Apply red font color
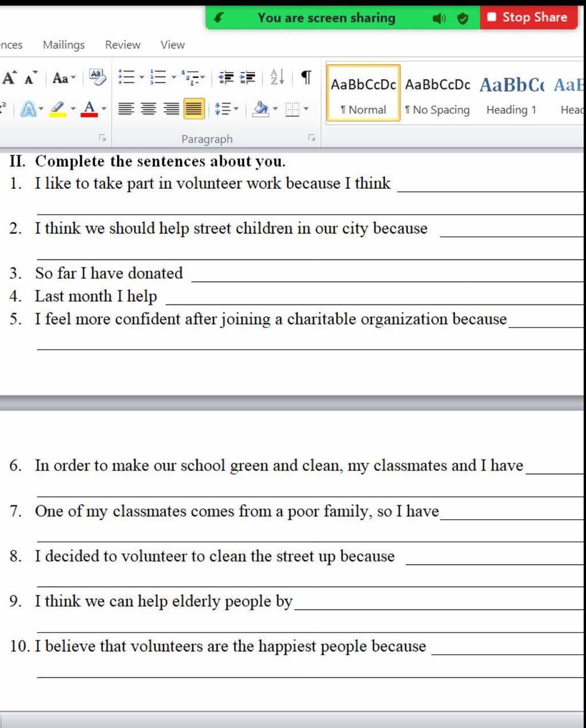The image size is (586, 728). coord(89,108)
